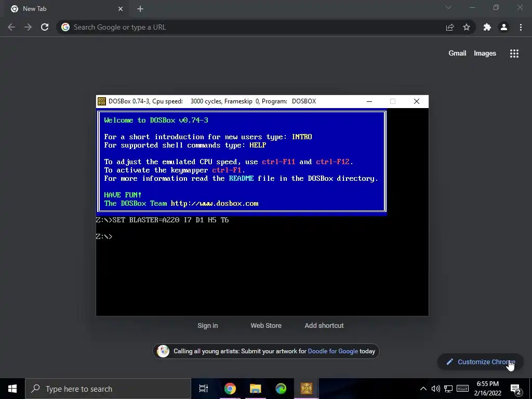
Task: Switch to Chrome from the taskbar
Action: pos(230,389)
